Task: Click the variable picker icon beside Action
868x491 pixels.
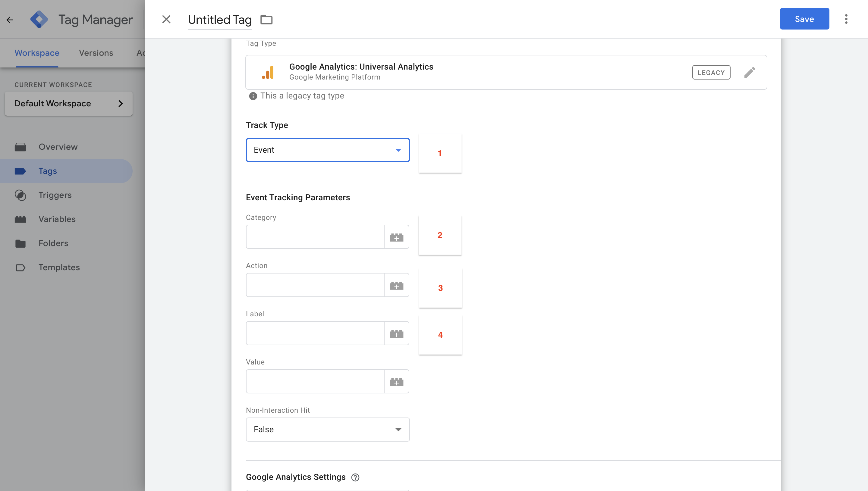Action: (396, 285)
